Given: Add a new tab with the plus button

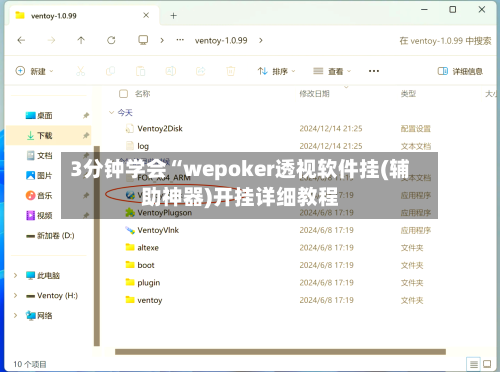Looking at the screenshot, I should tap(173, 15).
